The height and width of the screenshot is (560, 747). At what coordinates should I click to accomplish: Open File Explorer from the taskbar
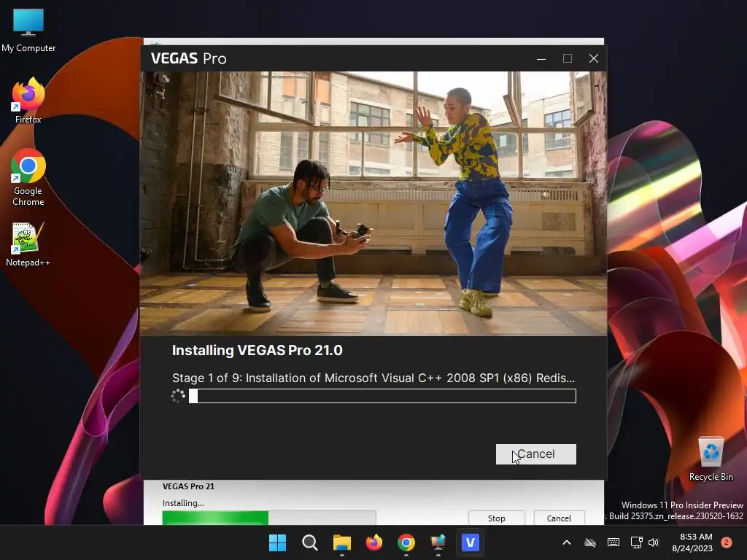coord(341,542)
